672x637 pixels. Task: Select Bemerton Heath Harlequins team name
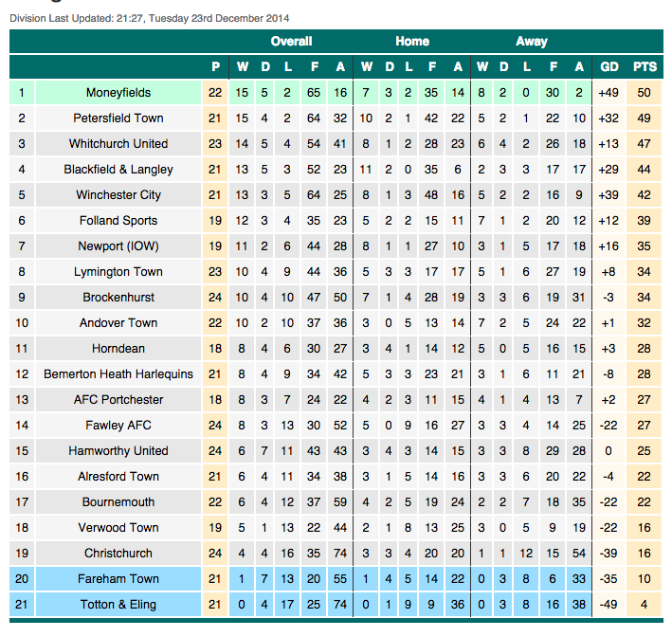[x=118, y=374]
